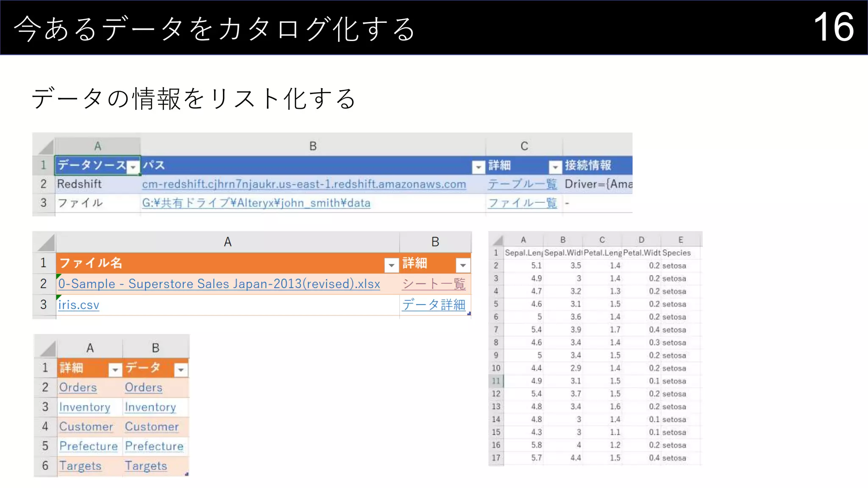Open the 詳細 filter next to ファイル名
Image resolution: width=868 pixels, height=488 pixels.
coord(463,265)
